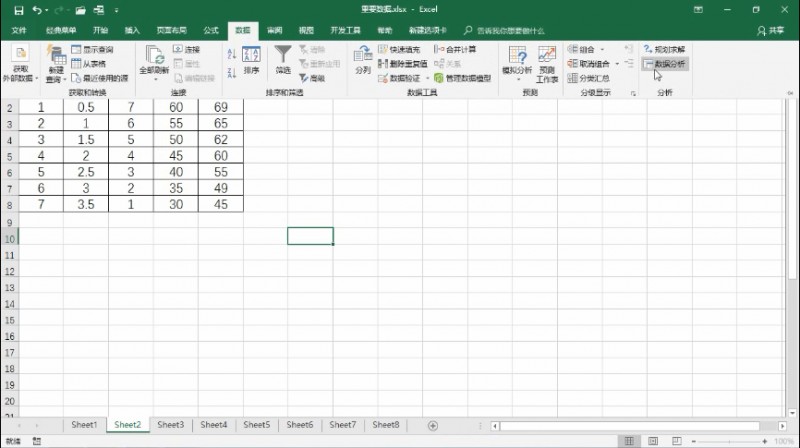Select the Sheet5 tab
Viewport: 800px width, 448px height.
tap(257, 425)
